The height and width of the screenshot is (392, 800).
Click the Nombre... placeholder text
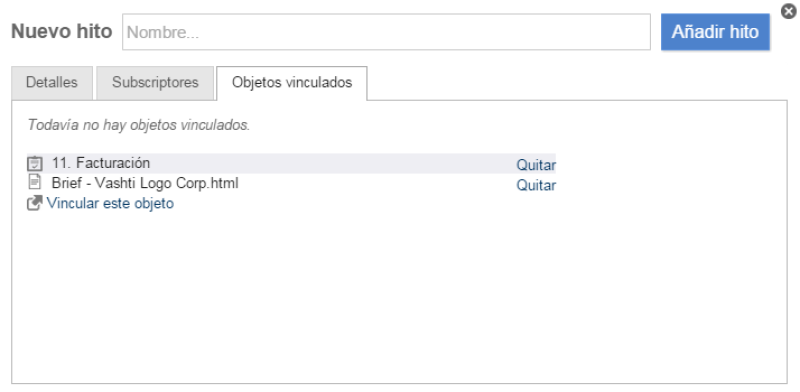point(163,33)
